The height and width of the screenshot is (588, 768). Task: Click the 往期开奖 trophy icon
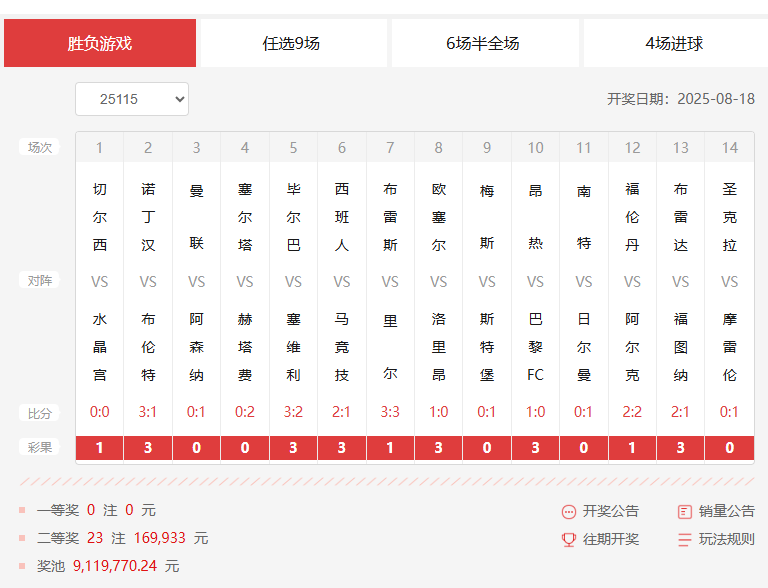point(569,540)
